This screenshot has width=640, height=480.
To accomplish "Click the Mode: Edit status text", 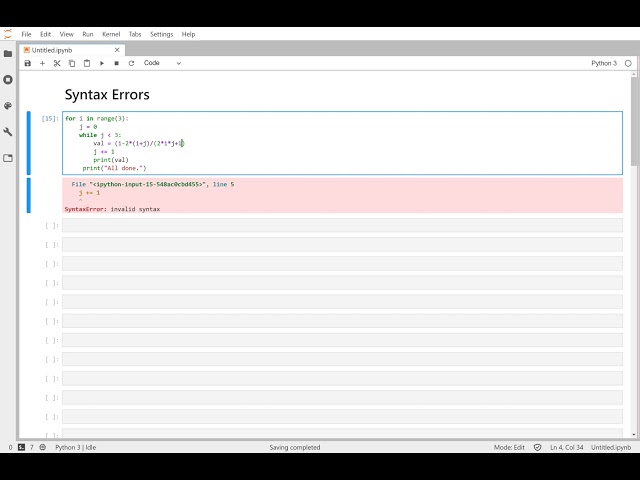I will tap(509, 447).
